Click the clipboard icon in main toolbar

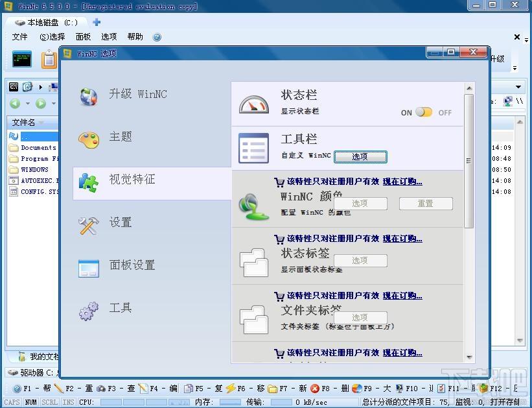pyautogui.click(x=49, y=59)
